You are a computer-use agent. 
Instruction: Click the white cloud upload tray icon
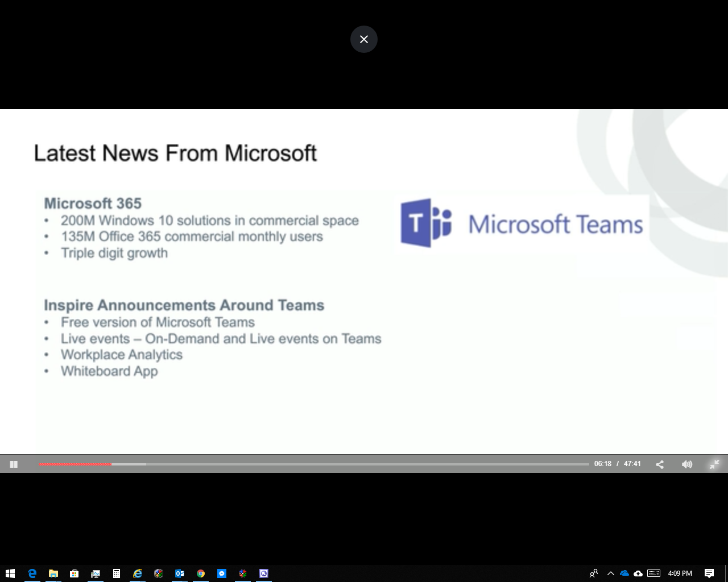click(638, 573)
